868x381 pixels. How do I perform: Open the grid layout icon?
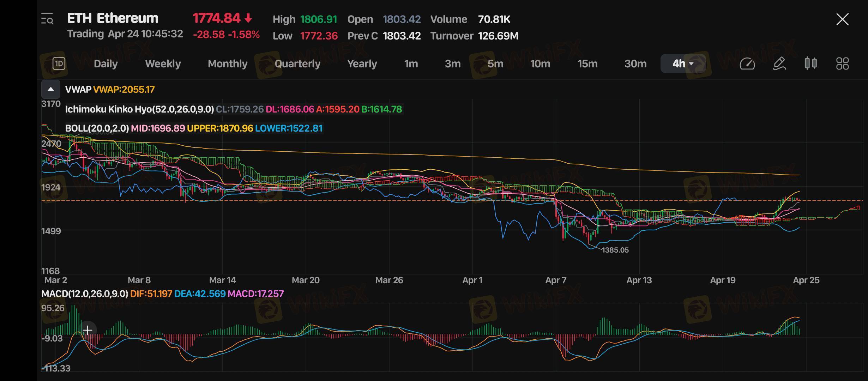click(x=842, y=64)
